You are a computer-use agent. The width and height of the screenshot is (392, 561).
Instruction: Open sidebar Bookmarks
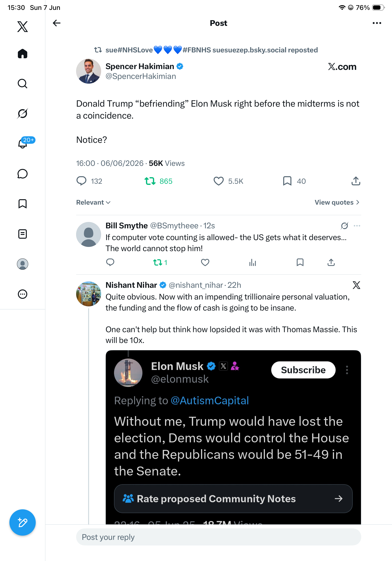point(23,204)
